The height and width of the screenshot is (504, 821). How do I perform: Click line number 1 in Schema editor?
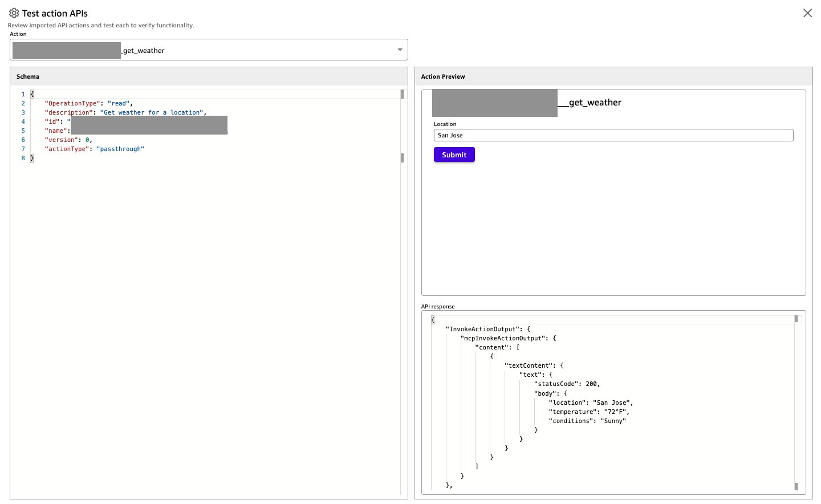(x=23, y=94)
